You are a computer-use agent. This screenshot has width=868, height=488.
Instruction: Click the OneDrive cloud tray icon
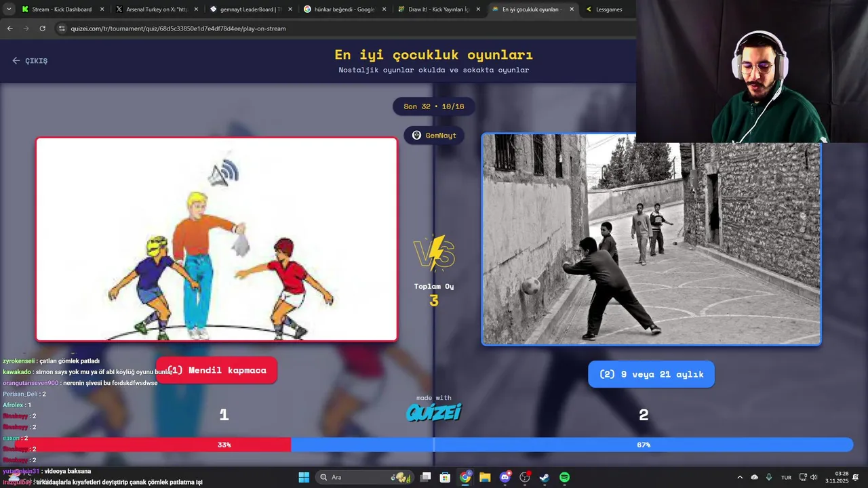point(754,477)
